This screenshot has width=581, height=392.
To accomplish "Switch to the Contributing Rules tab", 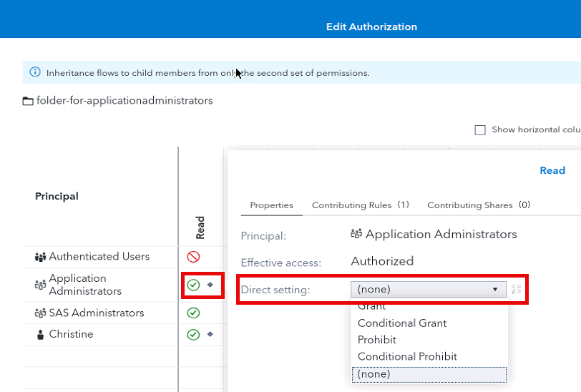I will (x=360, y=205).
